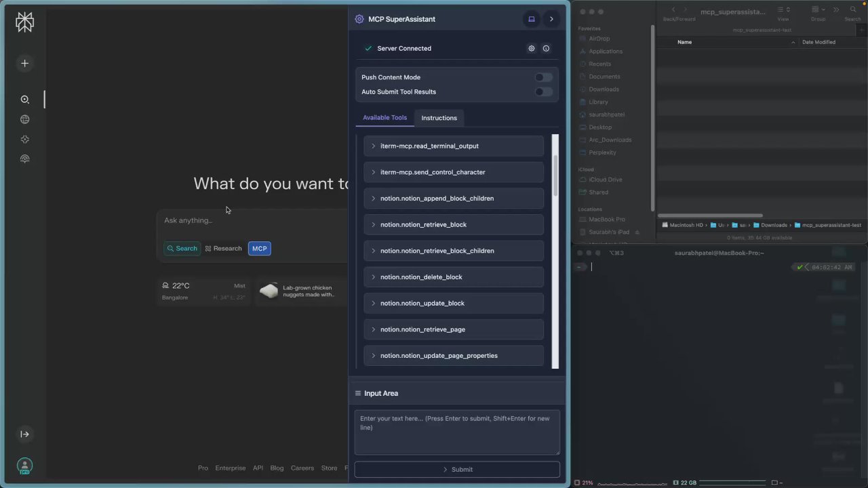Viewport: 868px width, 488px height.
Task: Toggle Auto Submit Tool Results switch
Action: pyautogui.click(x=544, y=91)
